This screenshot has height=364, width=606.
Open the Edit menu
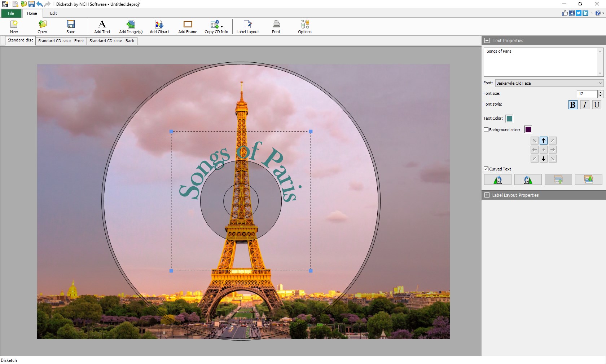pos(53,13)
